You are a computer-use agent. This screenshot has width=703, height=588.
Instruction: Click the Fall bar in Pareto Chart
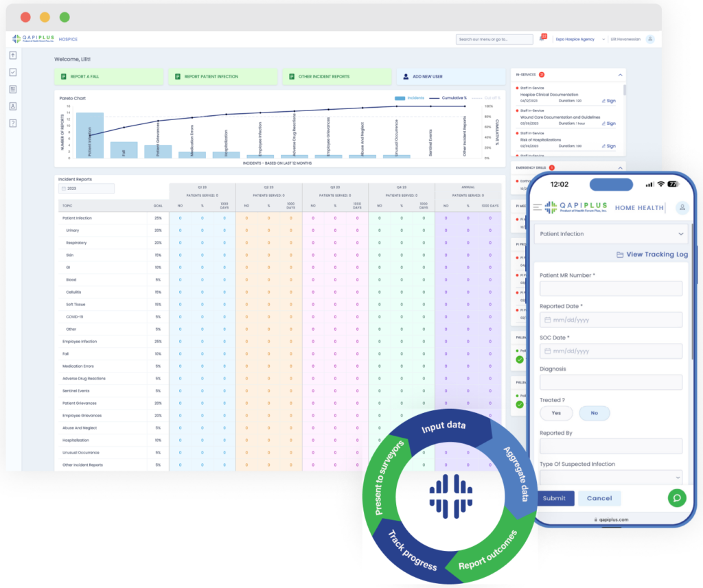pyautogui.click(x=124, y=150)
